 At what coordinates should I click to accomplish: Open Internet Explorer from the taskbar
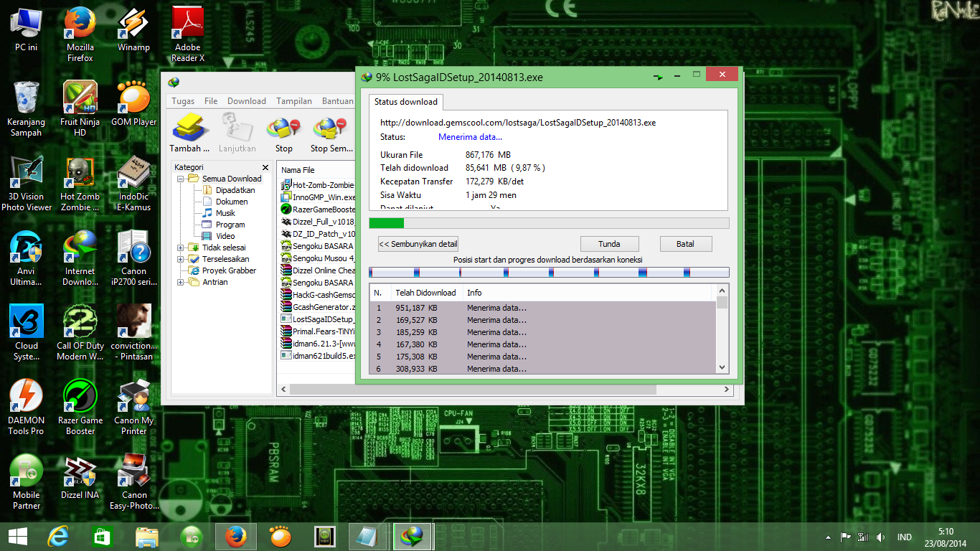58,536
